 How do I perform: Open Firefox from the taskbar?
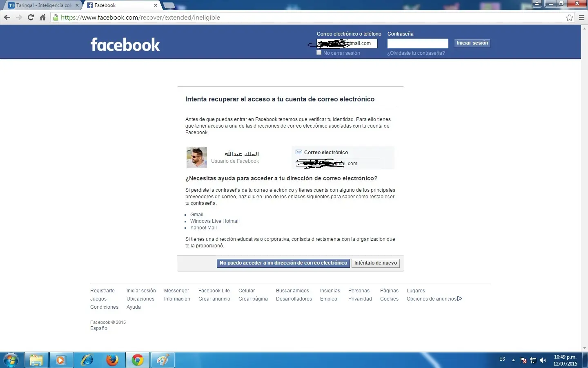pos(112,360)
